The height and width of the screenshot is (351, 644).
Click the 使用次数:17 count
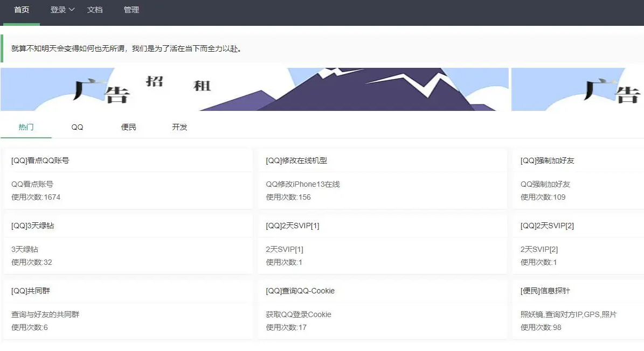(286, 328)
